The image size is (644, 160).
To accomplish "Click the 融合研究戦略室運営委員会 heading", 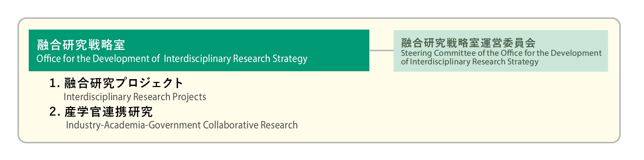I will point(468,43).
